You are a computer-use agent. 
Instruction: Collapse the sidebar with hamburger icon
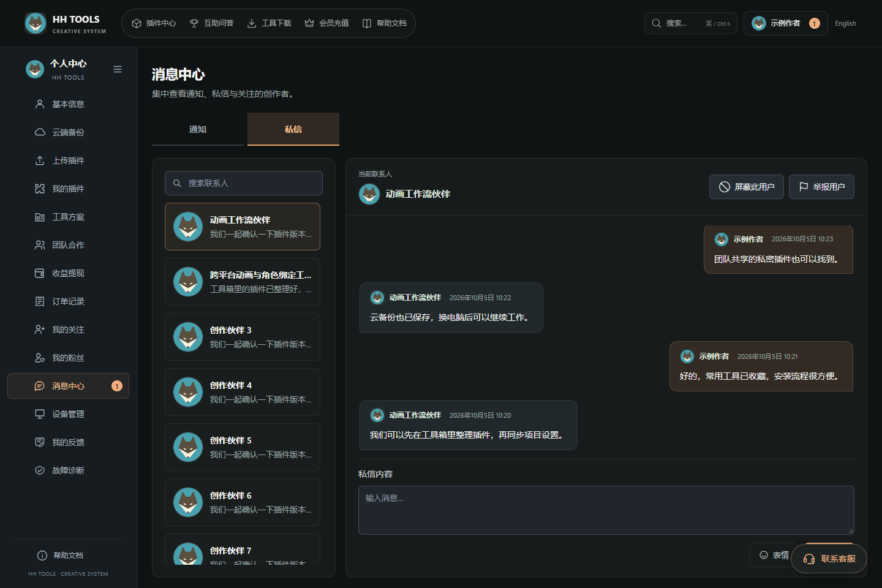118,69
